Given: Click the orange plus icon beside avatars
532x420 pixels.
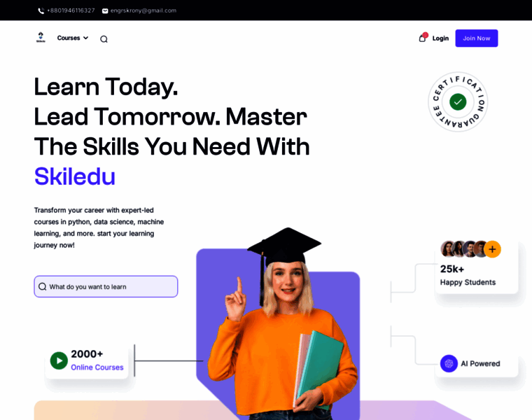Looking at the screenshot, I should click(492, 249).
